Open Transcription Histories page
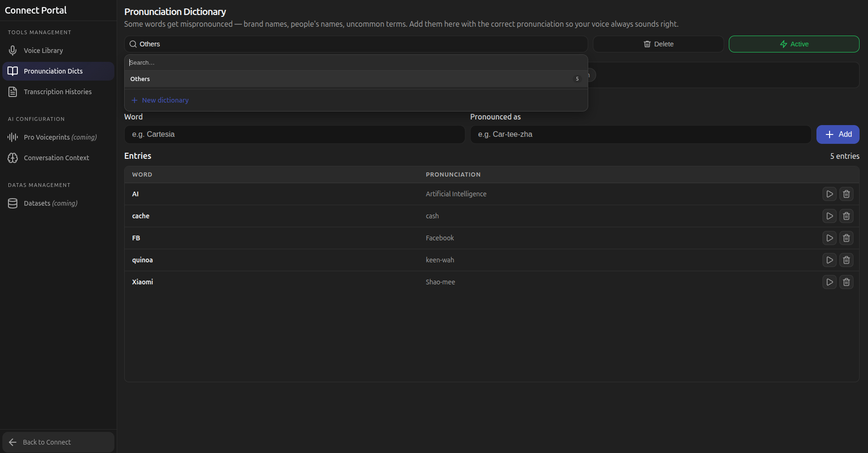The width and height of the screenshot is (868, 453). (58, 92)
